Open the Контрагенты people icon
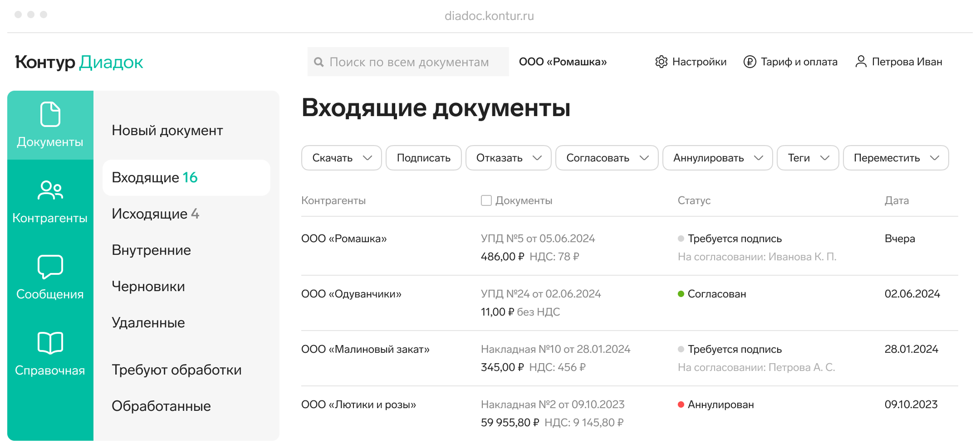Viewport: 980px width, 448px height. tap(50, 190)
